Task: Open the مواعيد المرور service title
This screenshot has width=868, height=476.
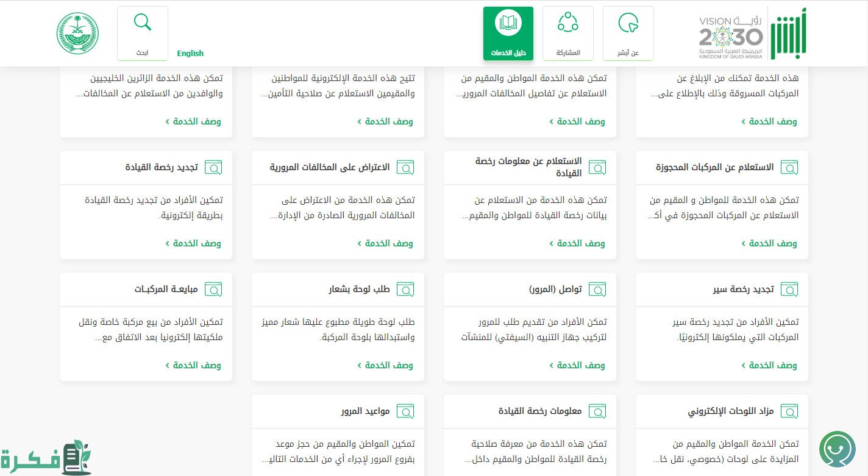Action: (365, 411)
